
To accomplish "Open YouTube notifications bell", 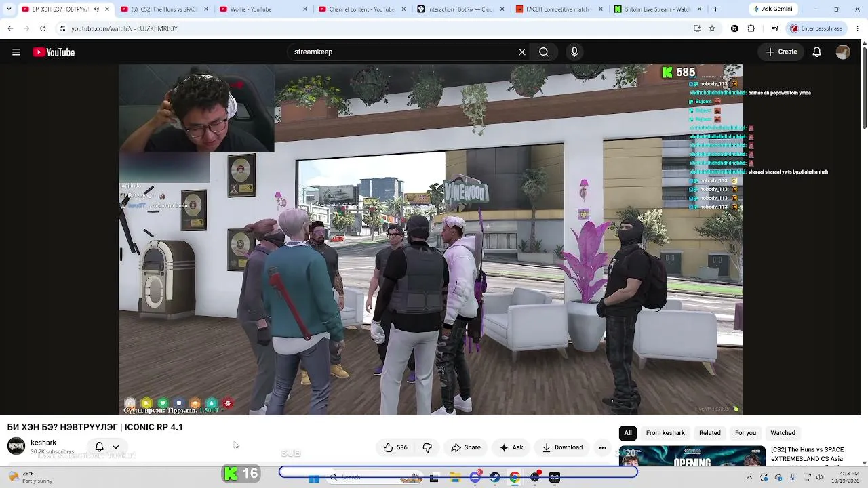I will coord(817,52).
